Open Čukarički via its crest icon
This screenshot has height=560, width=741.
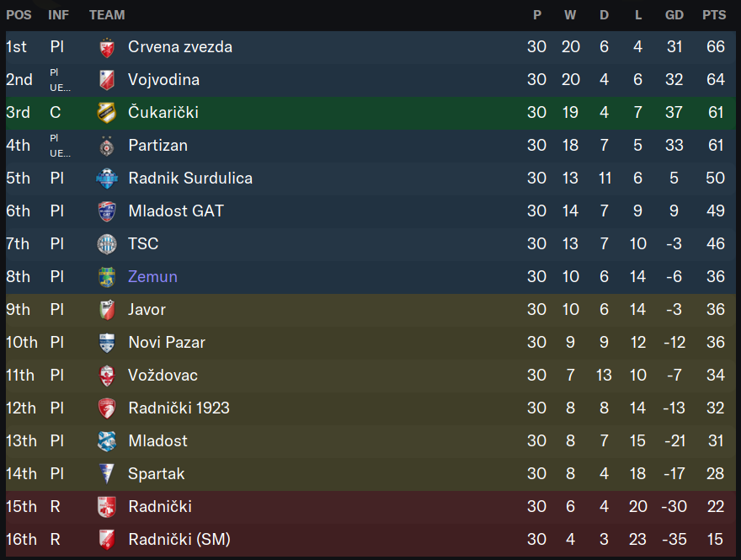click(x=107, y=113)
